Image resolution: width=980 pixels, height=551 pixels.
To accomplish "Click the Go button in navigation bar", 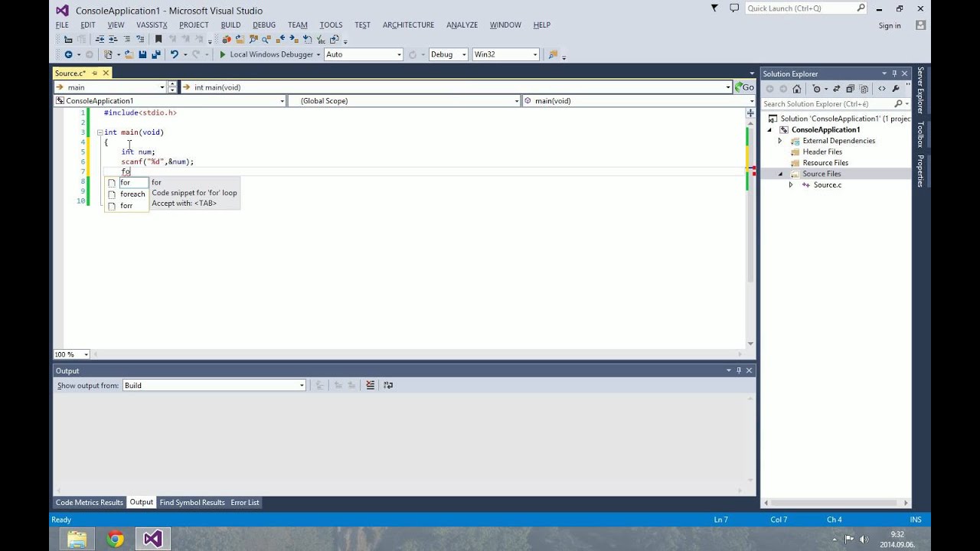I will point(745,87).
